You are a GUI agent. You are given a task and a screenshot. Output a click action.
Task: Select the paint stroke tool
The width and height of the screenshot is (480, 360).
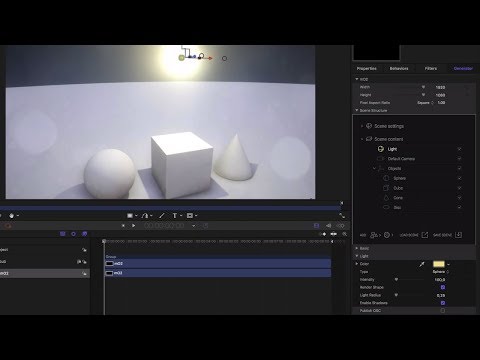pyautogui.click(x=162, y=216)
